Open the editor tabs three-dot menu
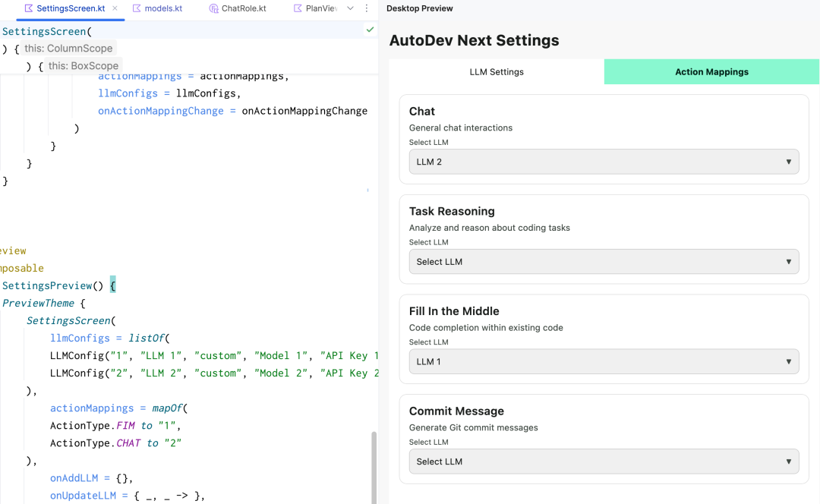This screenshot has width=820, height=504. 366,8
